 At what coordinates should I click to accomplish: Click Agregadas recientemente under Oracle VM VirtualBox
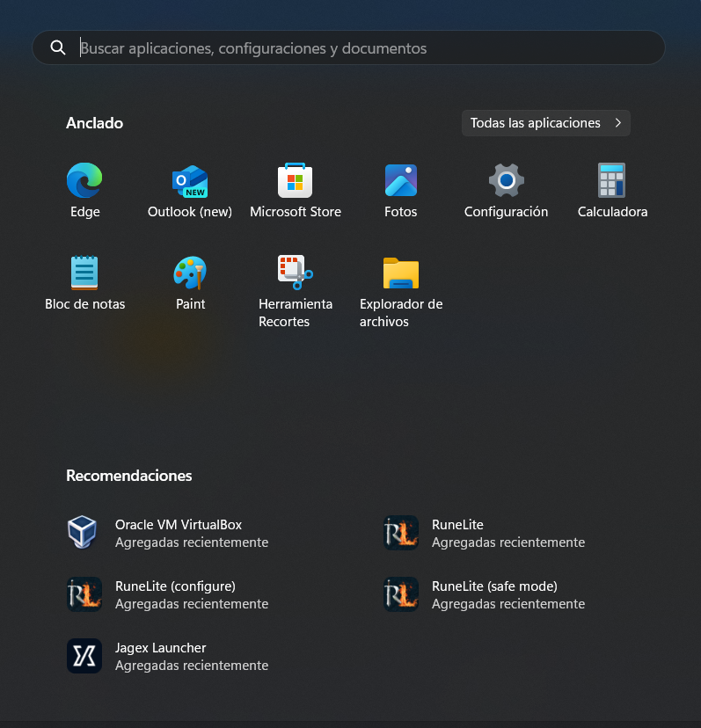click(192, 542)
